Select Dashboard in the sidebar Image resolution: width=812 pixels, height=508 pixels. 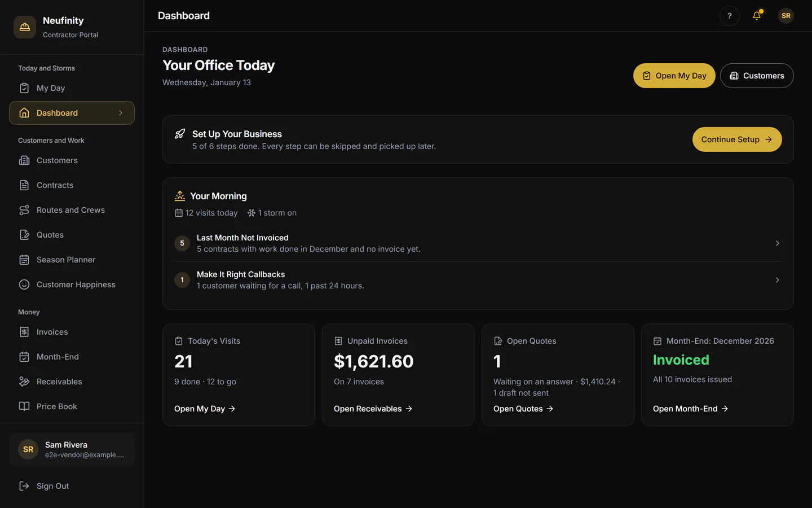(x=72, y=113)
